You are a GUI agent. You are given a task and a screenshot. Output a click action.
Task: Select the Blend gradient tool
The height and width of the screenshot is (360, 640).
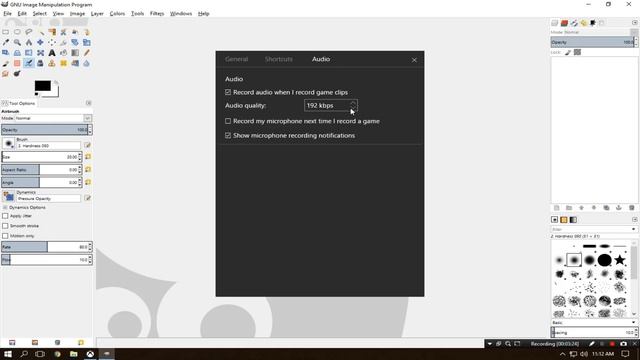[75, 53]
